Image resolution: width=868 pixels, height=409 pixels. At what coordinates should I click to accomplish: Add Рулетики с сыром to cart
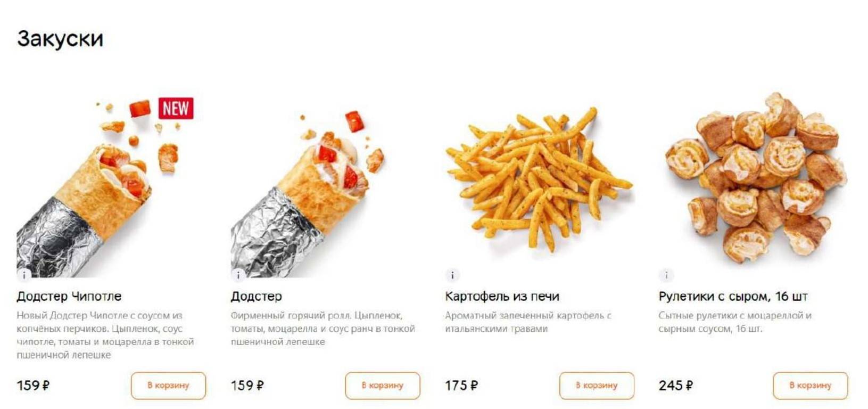811,385
